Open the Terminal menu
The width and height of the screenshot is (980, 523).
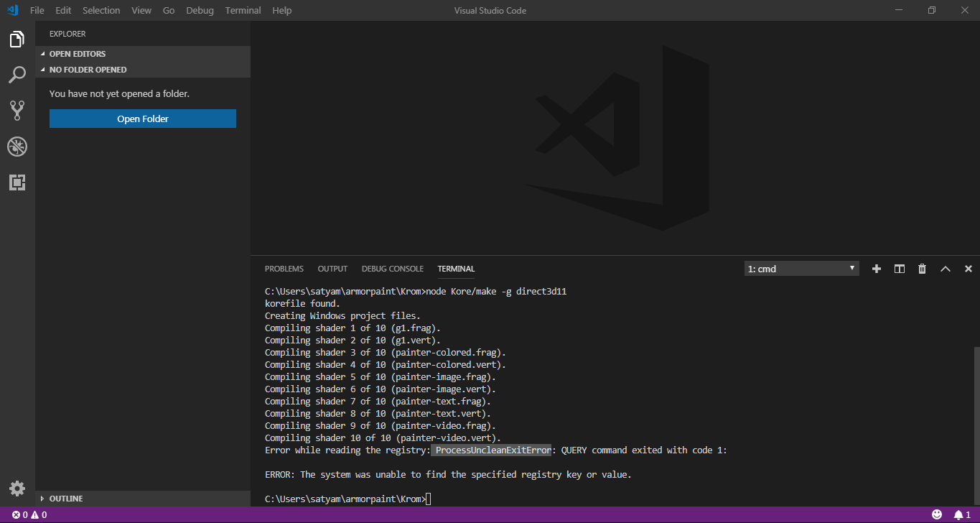[x=243, y=10]
